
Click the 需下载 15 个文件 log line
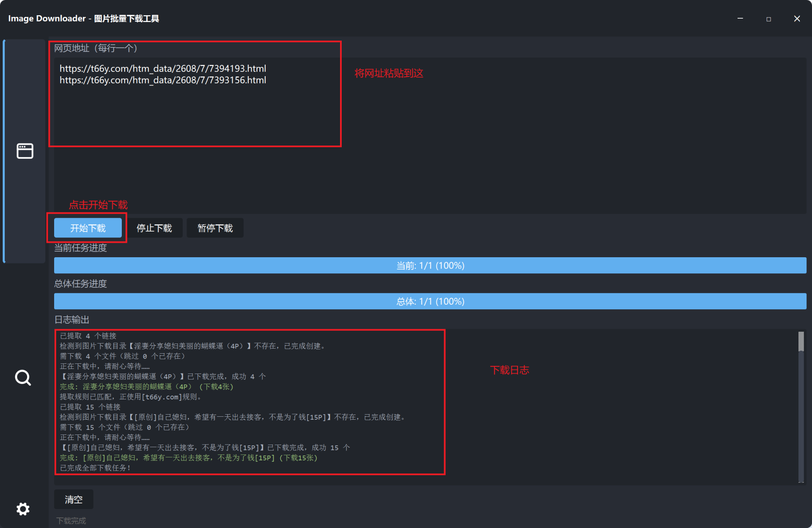click(x=125, y=427)
